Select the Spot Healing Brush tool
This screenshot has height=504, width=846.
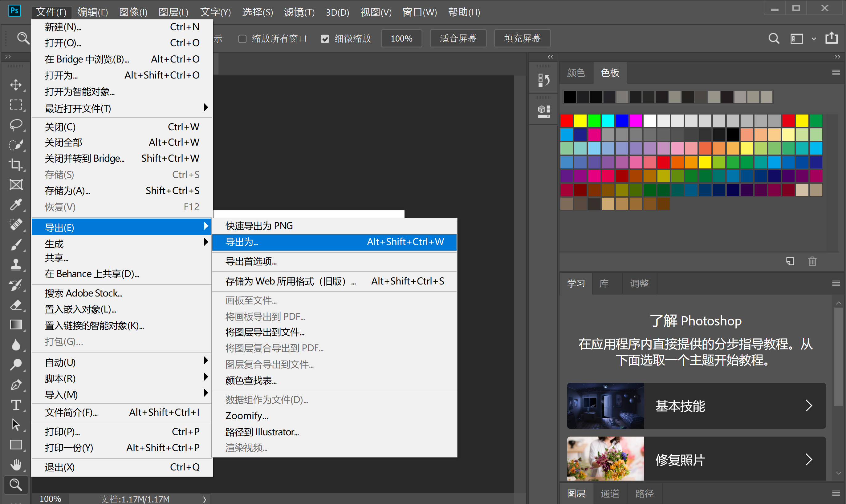[16, 224]
